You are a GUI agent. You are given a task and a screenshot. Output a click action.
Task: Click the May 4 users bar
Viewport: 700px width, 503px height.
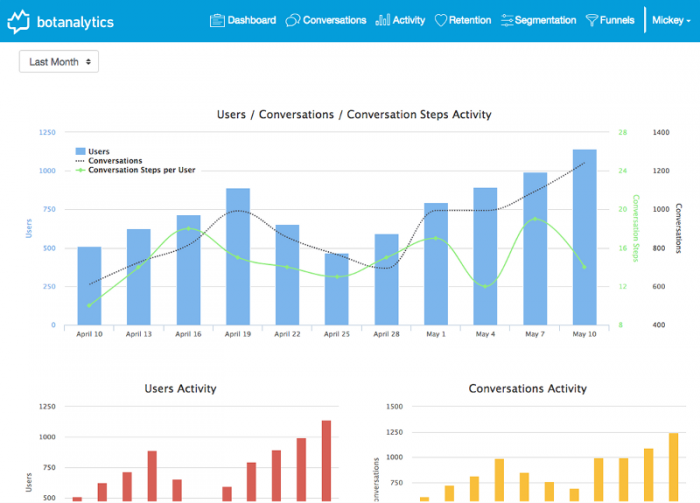pos(485,256)
